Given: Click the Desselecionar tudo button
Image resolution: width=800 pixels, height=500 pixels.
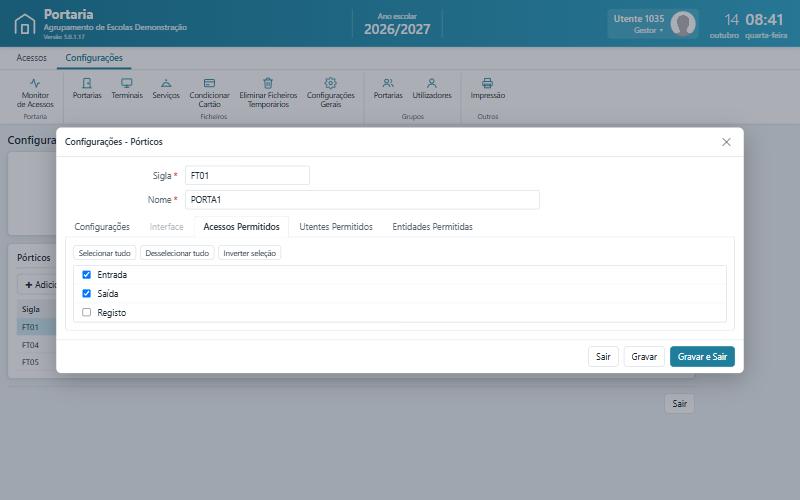Looking at the screenshot, I should (177, 253).
